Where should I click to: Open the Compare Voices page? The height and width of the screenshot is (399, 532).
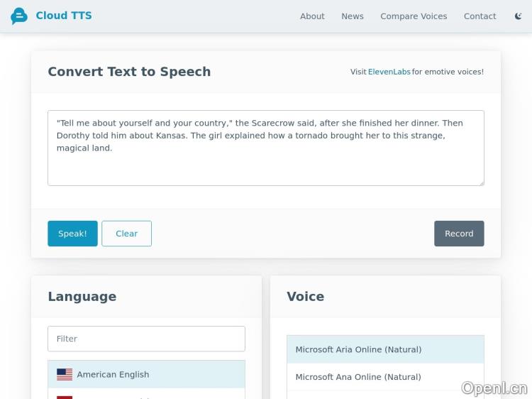[414, 16]
